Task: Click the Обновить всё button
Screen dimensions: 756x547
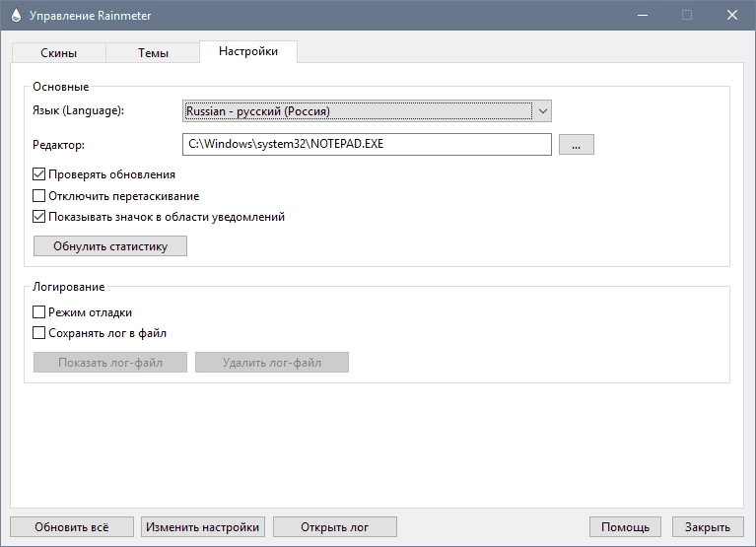Action: pos(72,526)
